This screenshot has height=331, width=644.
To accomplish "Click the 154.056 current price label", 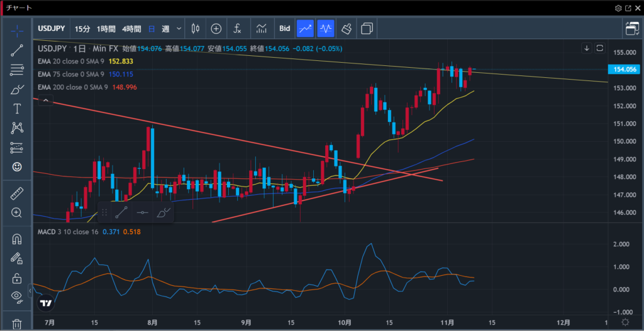I will [623, 69].
